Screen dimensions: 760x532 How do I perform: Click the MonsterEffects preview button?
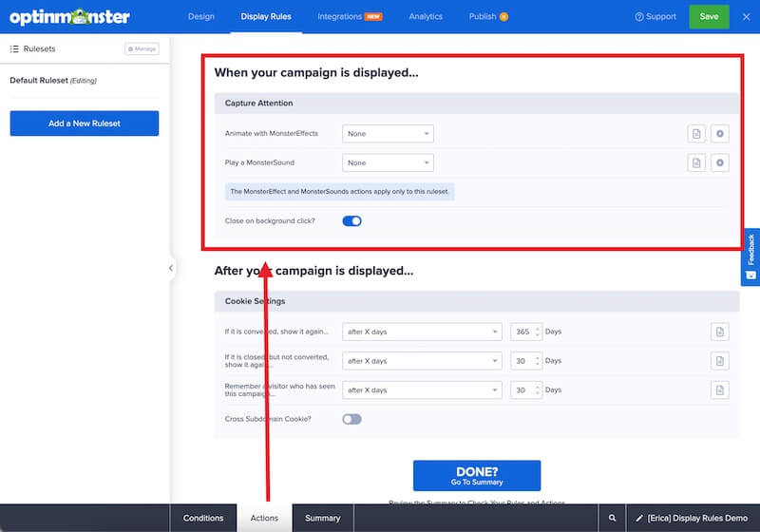(720, 134)
